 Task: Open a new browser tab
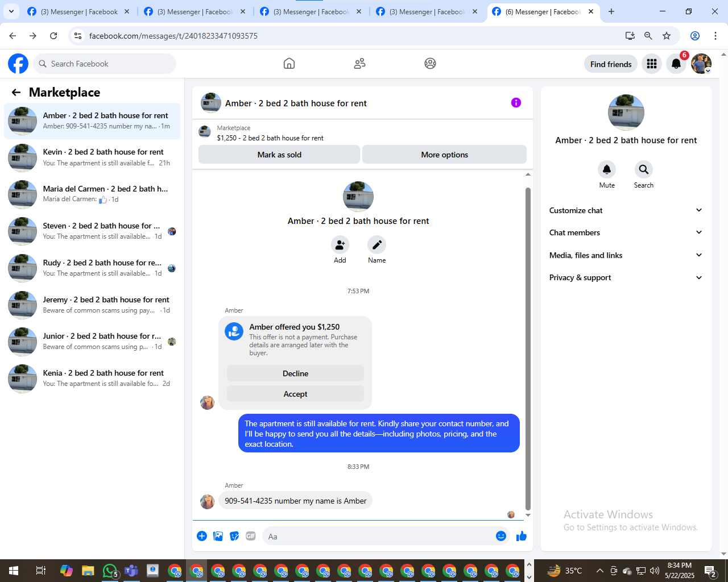click(x=611, y=11)
